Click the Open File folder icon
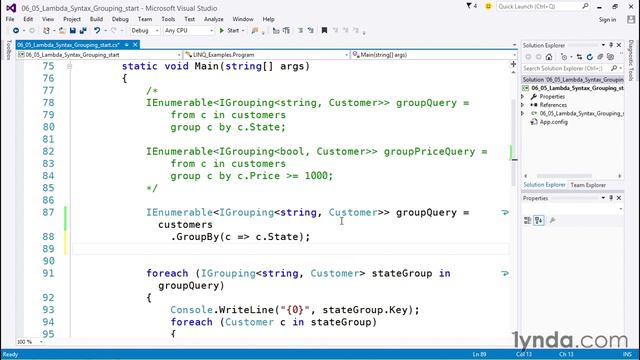 tap(62, 31)
